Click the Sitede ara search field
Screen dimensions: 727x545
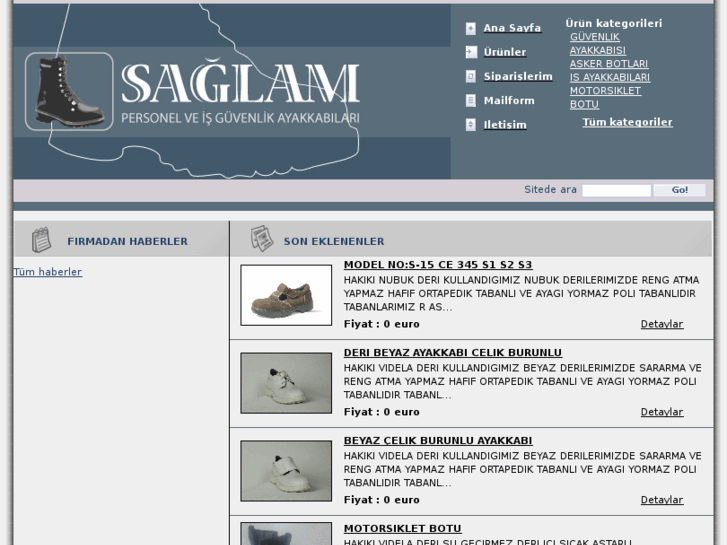point(616,190)
